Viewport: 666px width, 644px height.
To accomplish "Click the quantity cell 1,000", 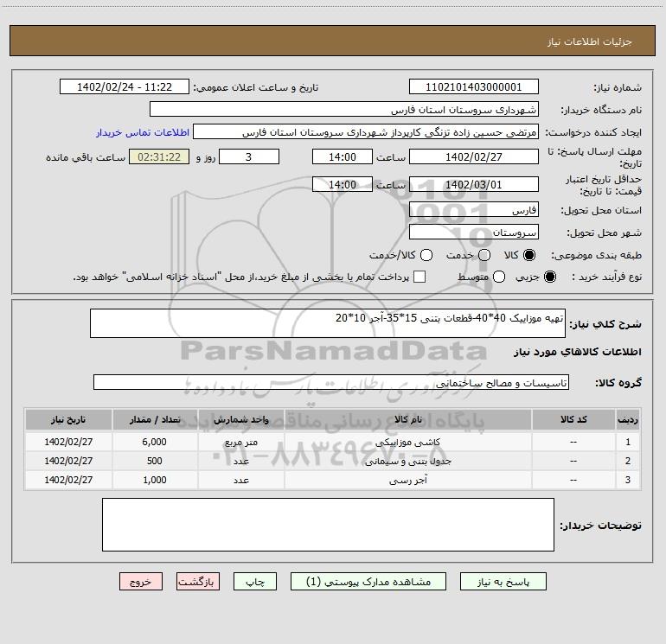I will click(155, 480).
